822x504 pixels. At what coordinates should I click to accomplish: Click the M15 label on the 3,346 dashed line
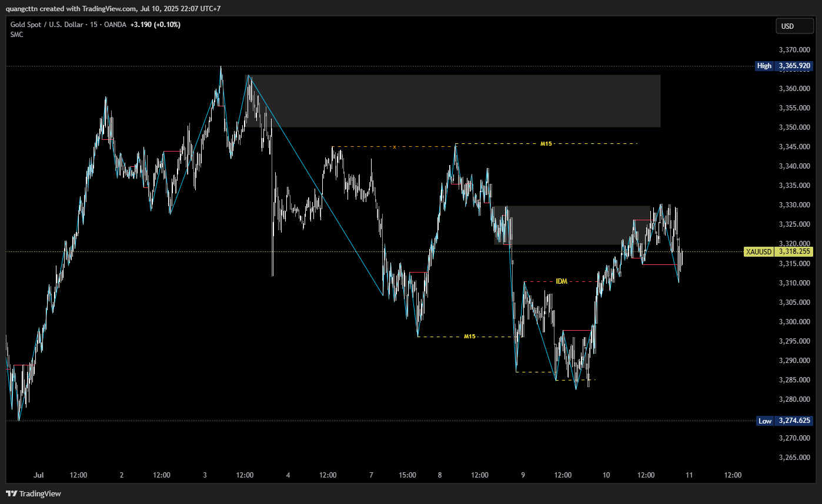(x=546, y=143)
